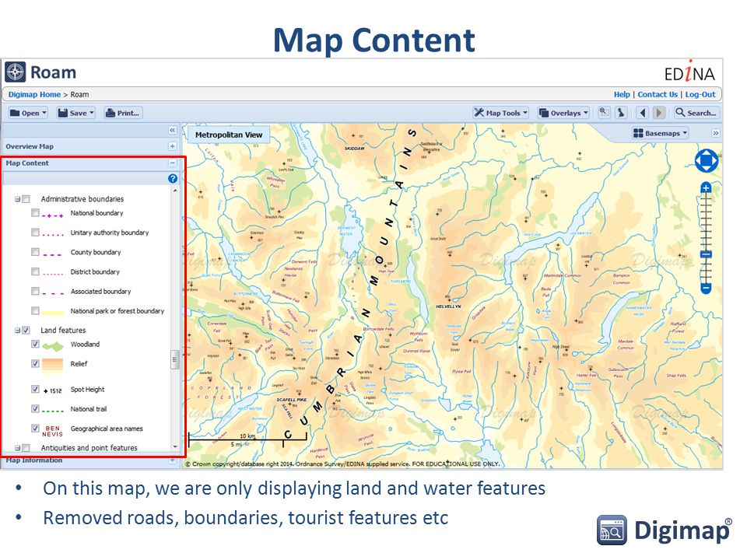Click the Associated boundary dashed symbol
Image resolution: width=747 pixels, height=560 pixels.
click(x=52, y=293)
